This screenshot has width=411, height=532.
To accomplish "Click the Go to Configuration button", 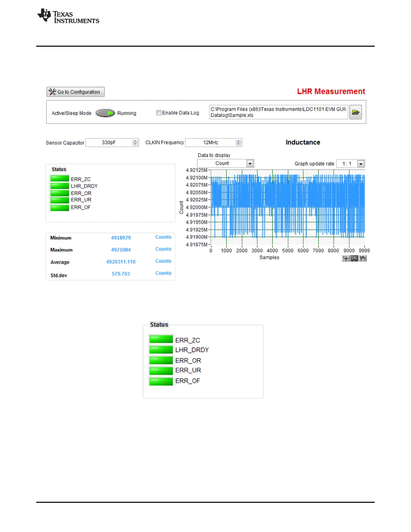I will [x=76, y=92].
